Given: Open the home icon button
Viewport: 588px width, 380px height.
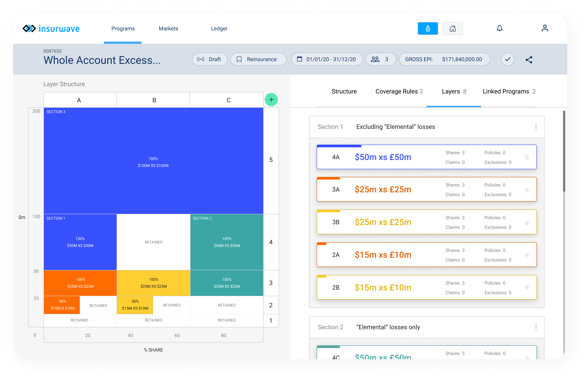Looking at the screenshot, I should [453, 28].
